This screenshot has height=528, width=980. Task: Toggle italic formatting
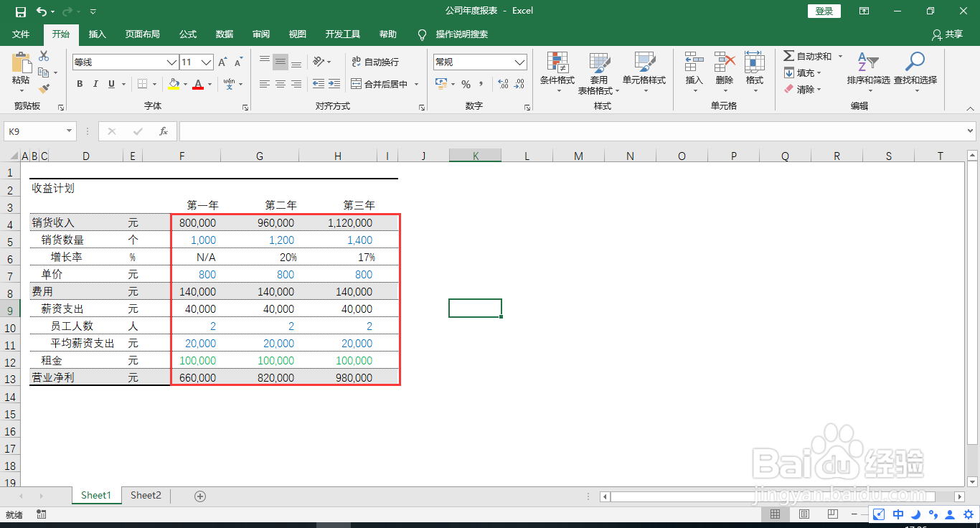95,84
